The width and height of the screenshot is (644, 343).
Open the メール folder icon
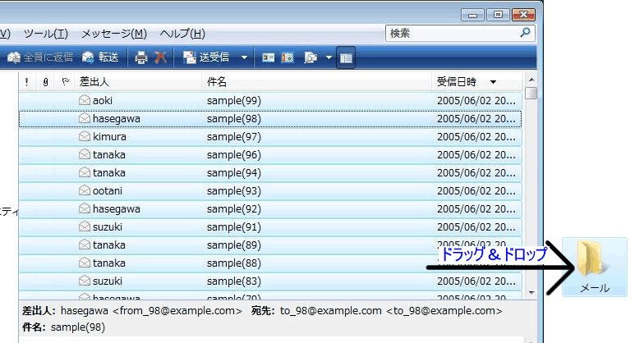594,262
